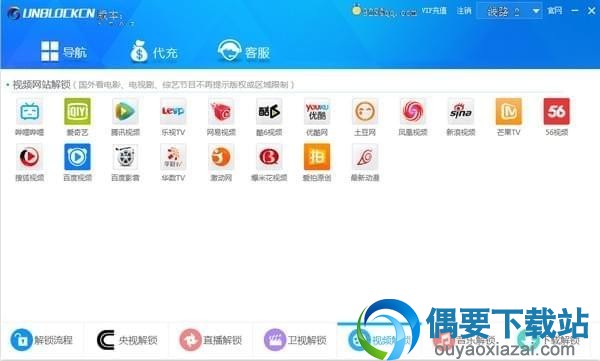The image size is (600, 361).
Task: Select the 解锁流程 unlock process tab
Action: pos(41,340)
